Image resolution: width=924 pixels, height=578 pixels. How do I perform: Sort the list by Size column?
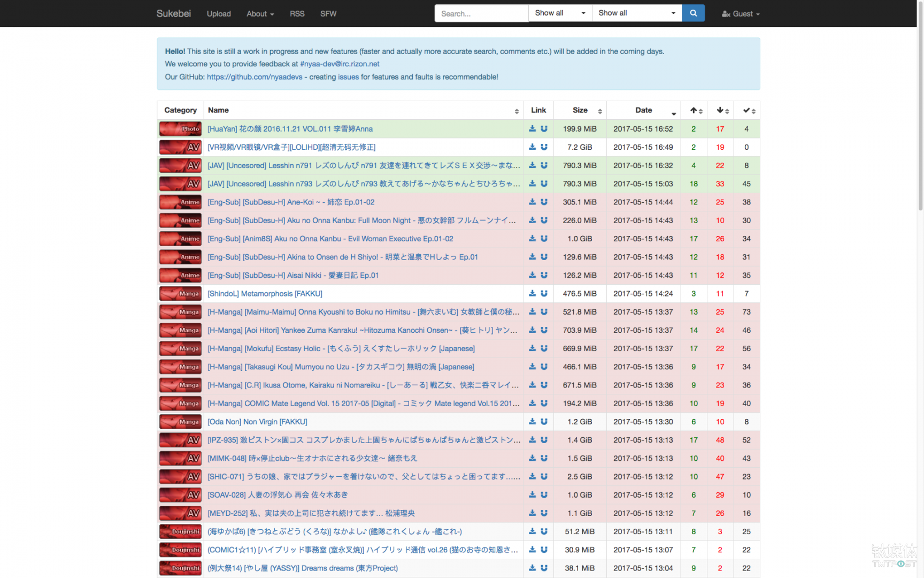click(x=581, y=110)
